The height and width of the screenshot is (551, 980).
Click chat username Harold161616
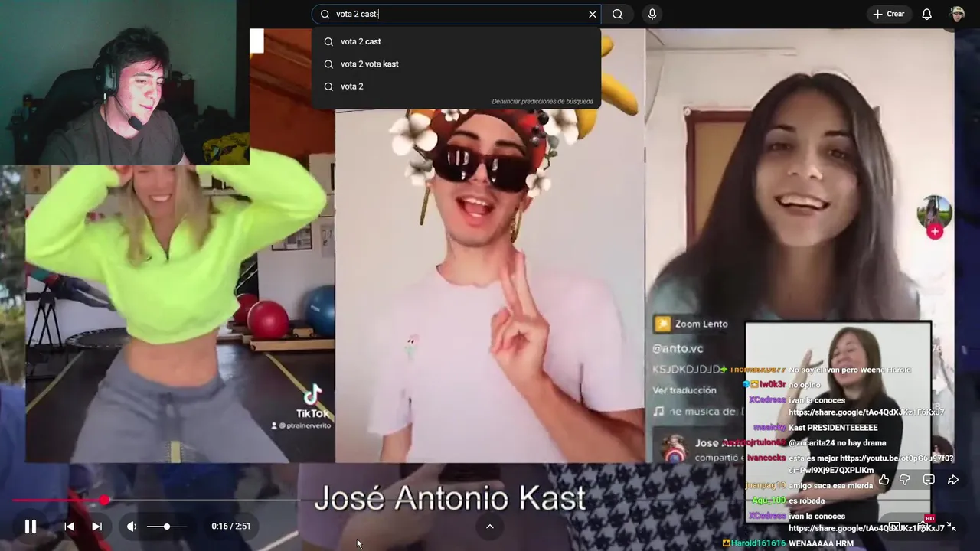[x=758, y=543]
